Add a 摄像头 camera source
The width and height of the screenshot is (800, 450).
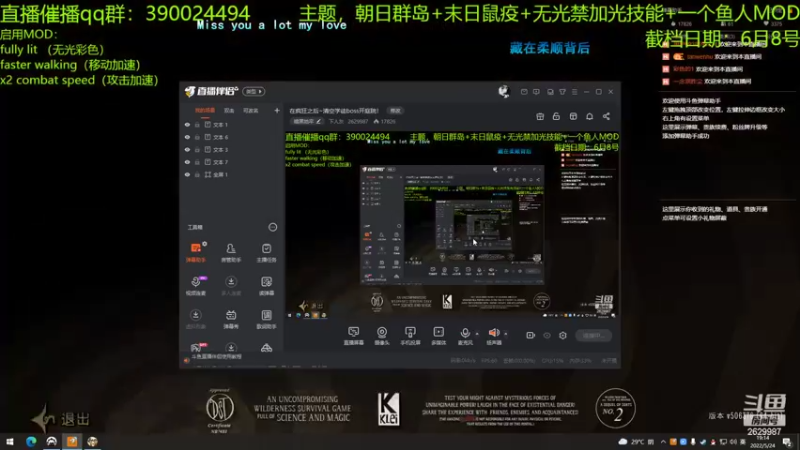pyautogui.click(x=382, y=336)
